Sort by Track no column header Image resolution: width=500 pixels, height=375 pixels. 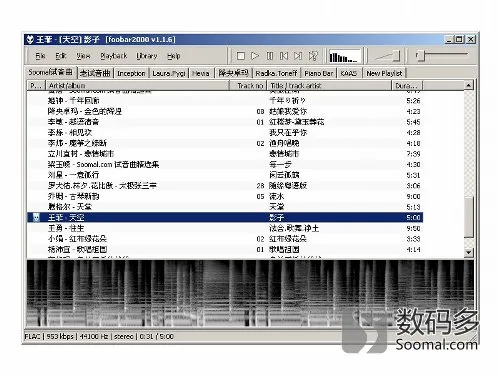click(249, 86)
